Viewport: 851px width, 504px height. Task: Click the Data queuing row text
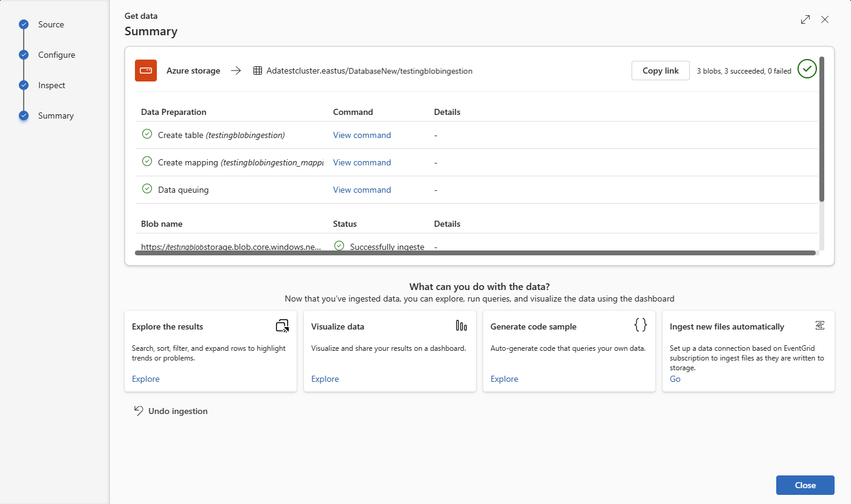tap(183, 190)
